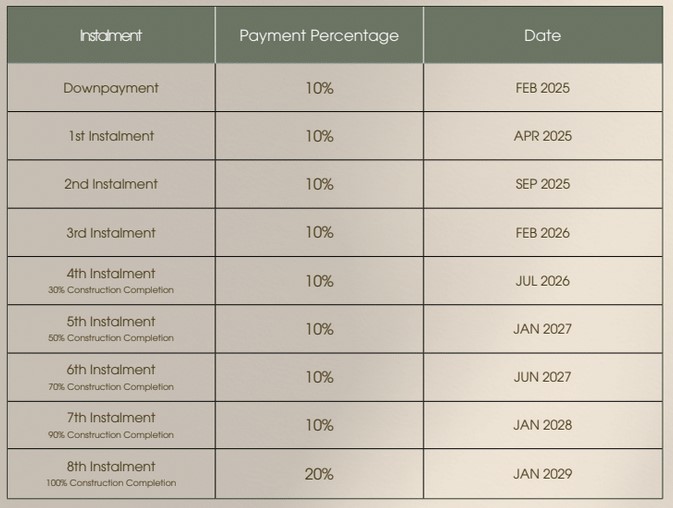Screen dimensions: 673x508
Task: Select the 2nd Instalment label
Action: pos(111,184)
